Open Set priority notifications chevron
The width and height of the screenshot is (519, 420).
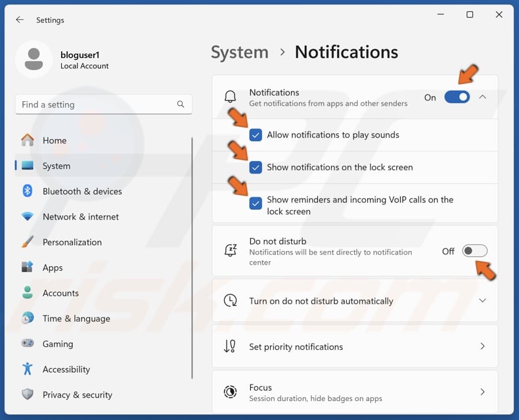point(483,346)
